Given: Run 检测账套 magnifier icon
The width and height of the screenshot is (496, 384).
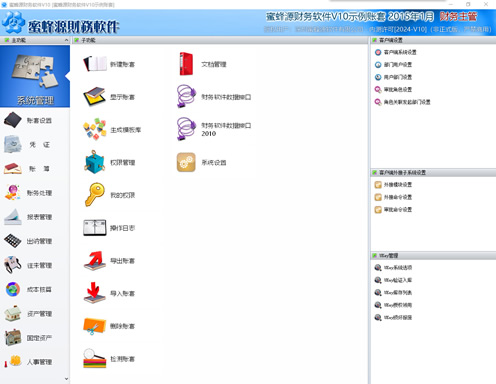Looking at the screenshot, I should [x=95, y=359].
